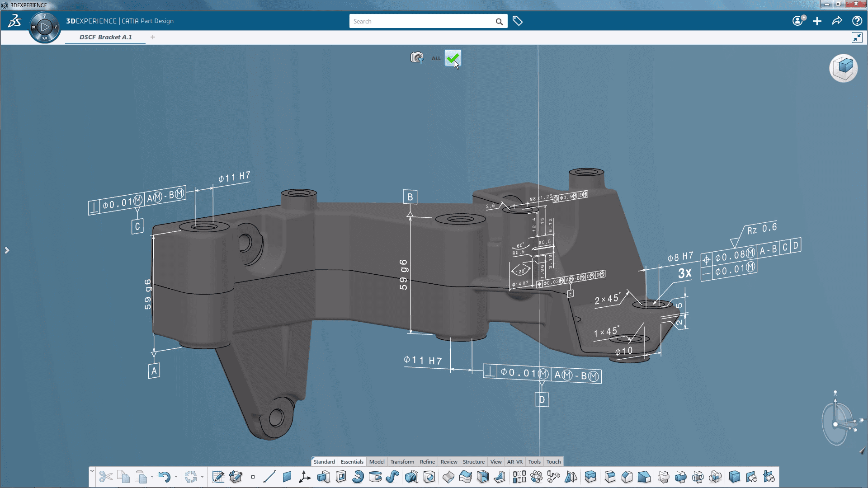Expand the Model tab ribbon options
868x488 pixels.
(x=376, y=461)
